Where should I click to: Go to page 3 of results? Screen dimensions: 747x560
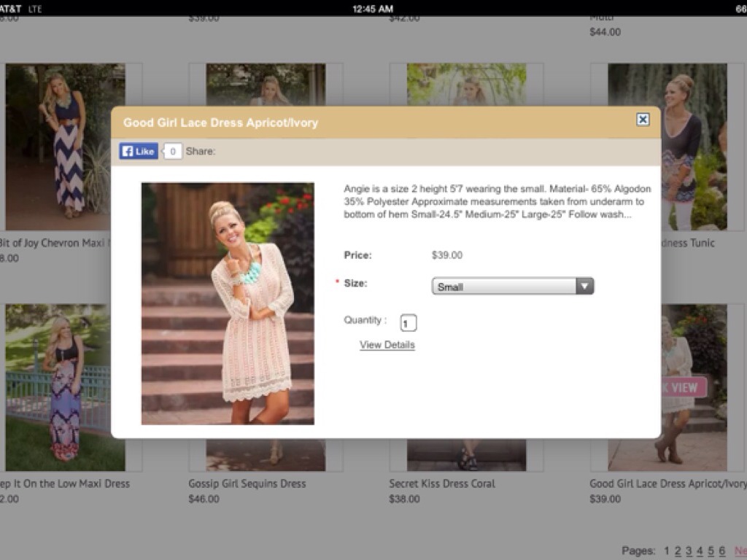689,551
